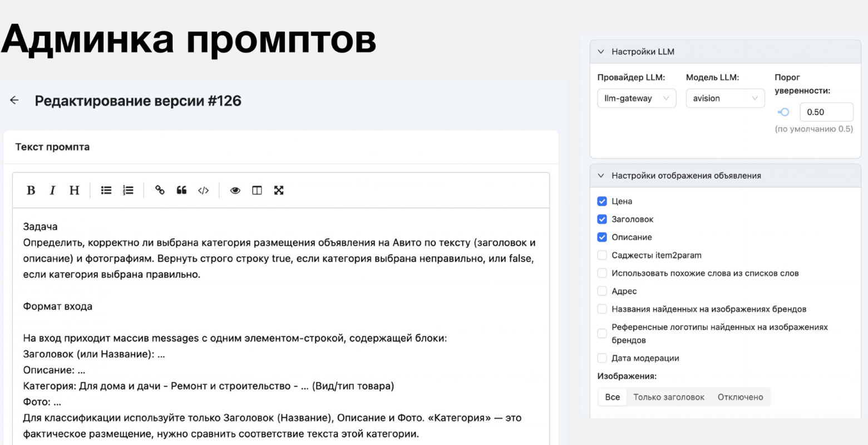Toggle side-by-side editor view
Viewport: 868px width, 445px height.
[257, 190]
